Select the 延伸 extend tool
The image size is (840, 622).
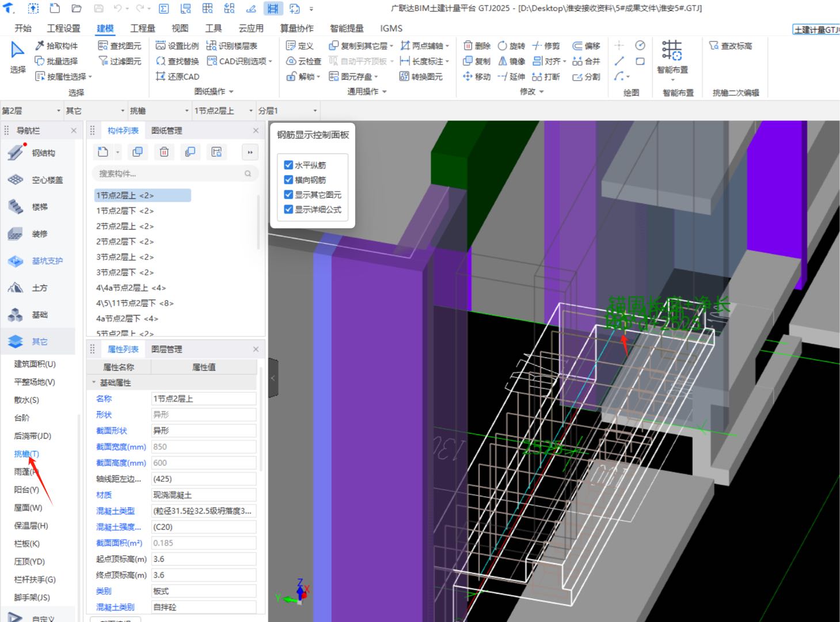point(511,77)
